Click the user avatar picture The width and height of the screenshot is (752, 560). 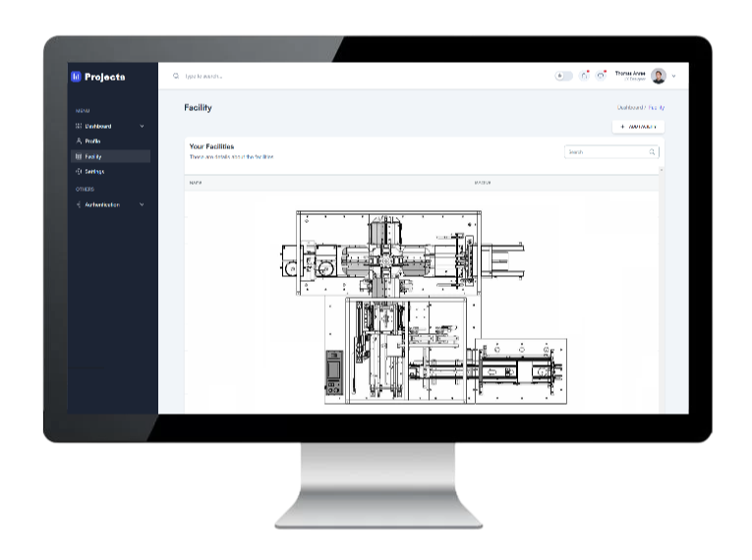[x=659, y=76]
